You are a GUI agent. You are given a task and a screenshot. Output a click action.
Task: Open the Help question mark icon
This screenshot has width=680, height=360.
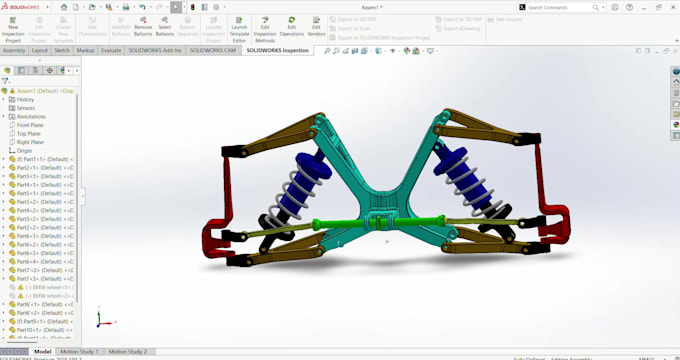tap(629, 7)
